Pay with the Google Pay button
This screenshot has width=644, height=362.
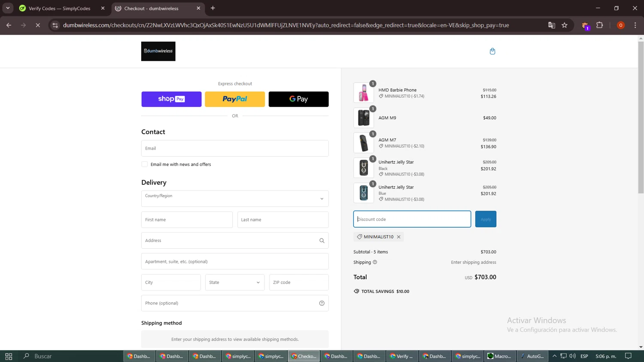coord(298,99)
